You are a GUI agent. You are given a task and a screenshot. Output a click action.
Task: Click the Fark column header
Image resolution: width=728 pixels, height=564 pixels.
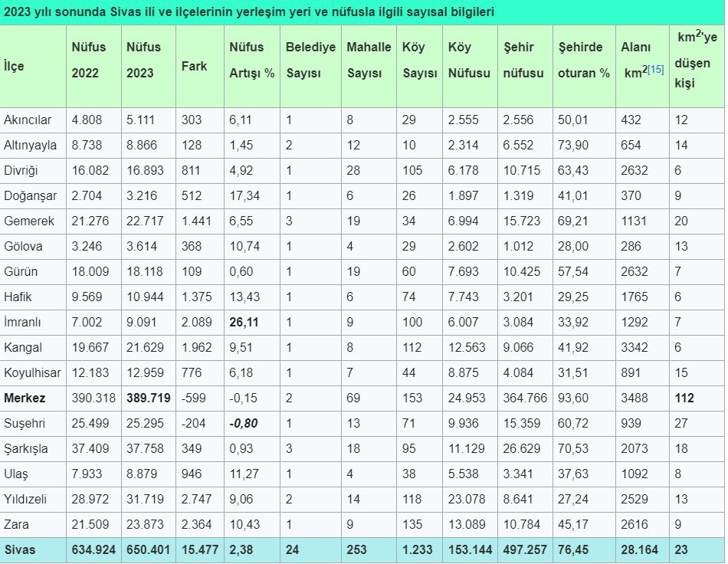194,66
